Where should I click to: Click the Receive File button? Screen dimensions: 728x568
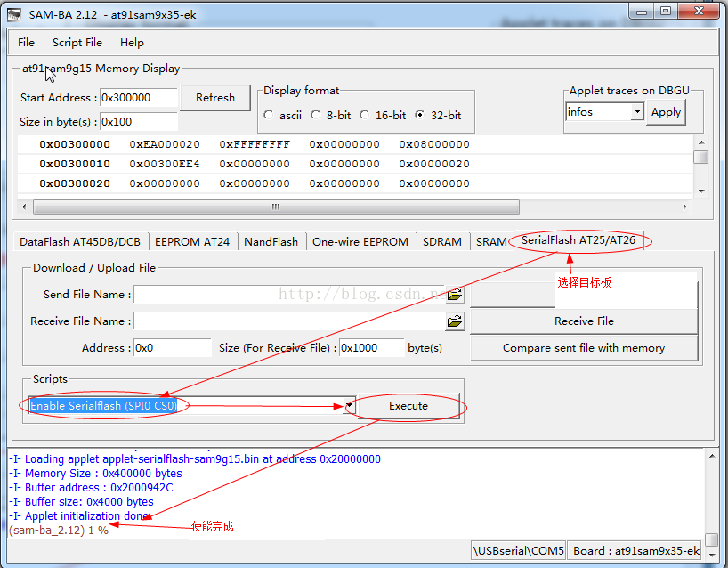584,321
